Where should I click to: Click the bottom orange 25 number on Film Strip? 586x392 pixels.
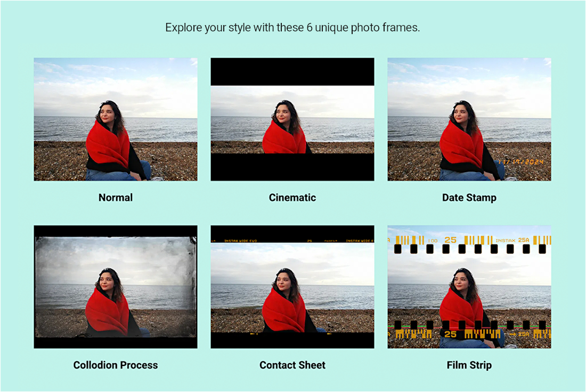point(450,334)
